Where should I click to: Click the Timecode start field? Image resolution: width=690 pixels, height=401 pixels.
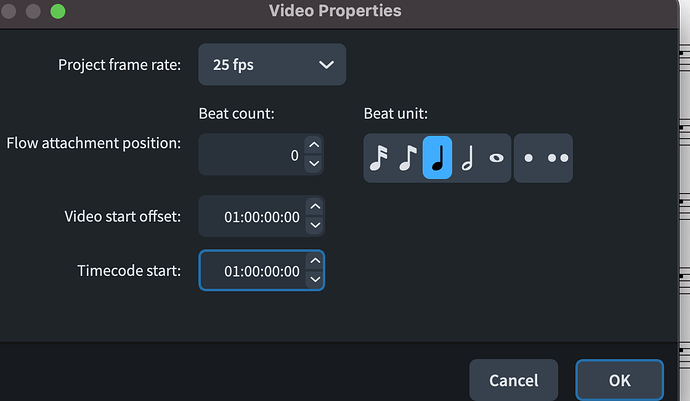(x=252, y=271)
